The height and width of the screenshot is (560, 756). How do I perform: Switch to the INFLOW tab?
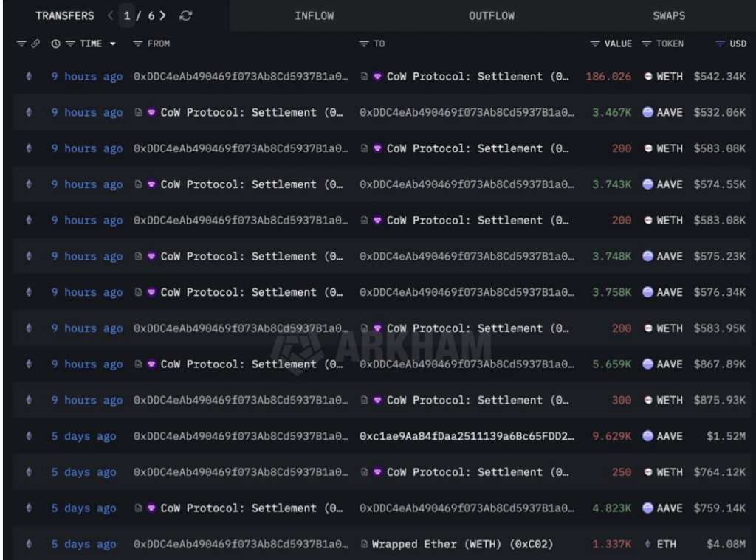[x=315, y=15]
